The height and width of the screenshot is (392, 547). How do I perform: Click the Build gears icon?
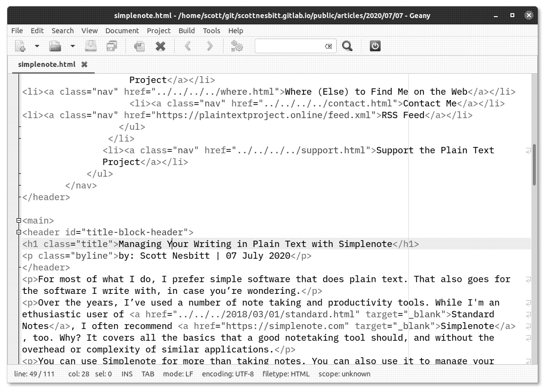click(237, 46)
